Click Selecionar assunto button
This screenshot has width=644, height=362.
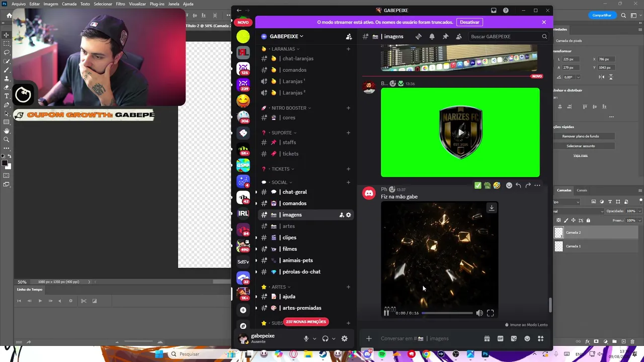(581, 146)
